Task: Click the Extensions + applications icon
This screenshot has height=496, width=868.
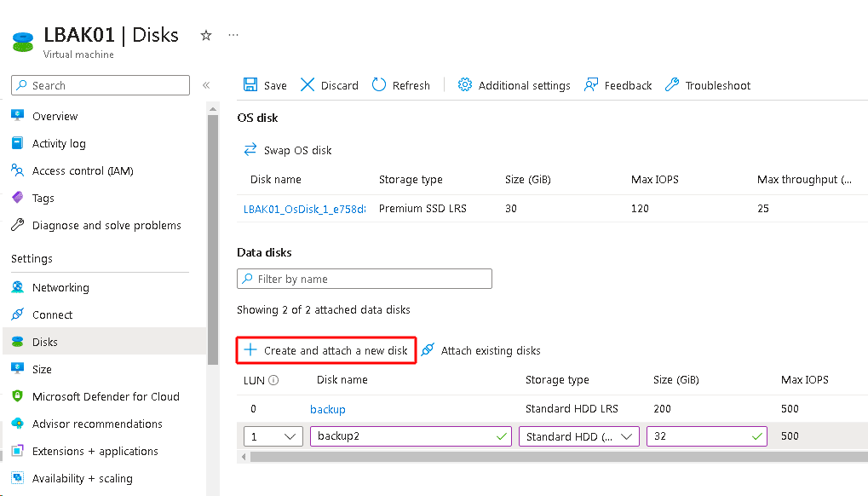Action: click(18, 450)
